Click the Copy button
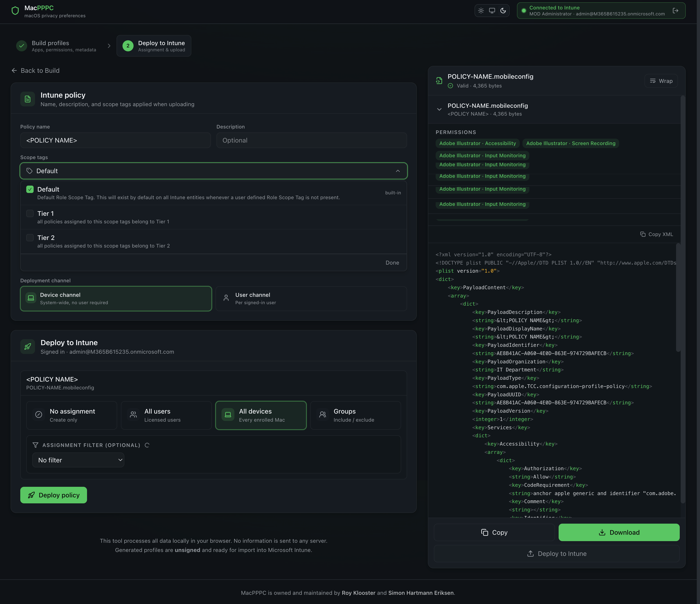The height and width of the screenshot is (604, 700). 494,532
